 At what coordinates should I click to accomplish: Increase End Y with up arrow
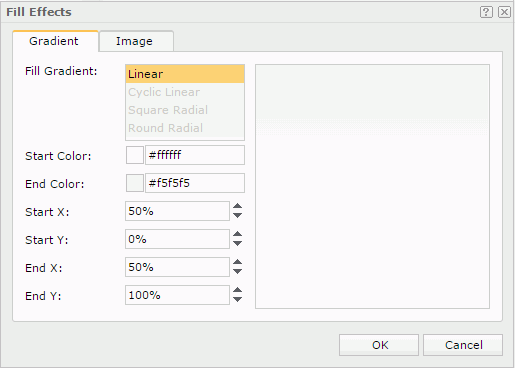pyautogui.click(x=237, y=290)
